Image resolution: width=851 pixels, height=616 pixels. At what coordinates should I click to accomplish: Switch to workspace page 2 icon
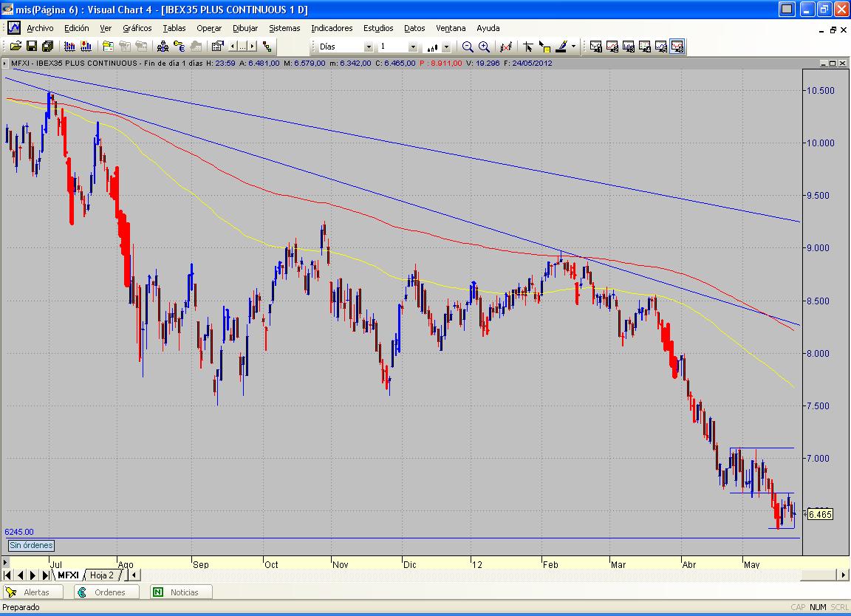(x=612, y=47)
